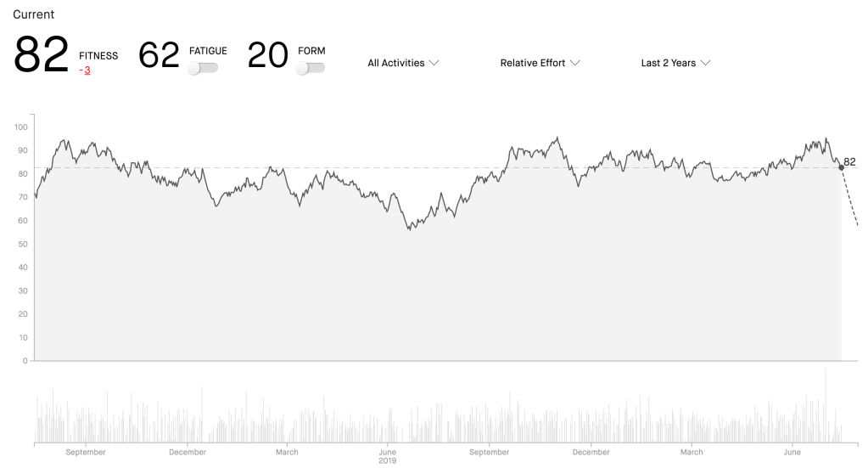Enable the Form toggle switch
This screenshot has height=468, width=868.
tap(310, 68)
